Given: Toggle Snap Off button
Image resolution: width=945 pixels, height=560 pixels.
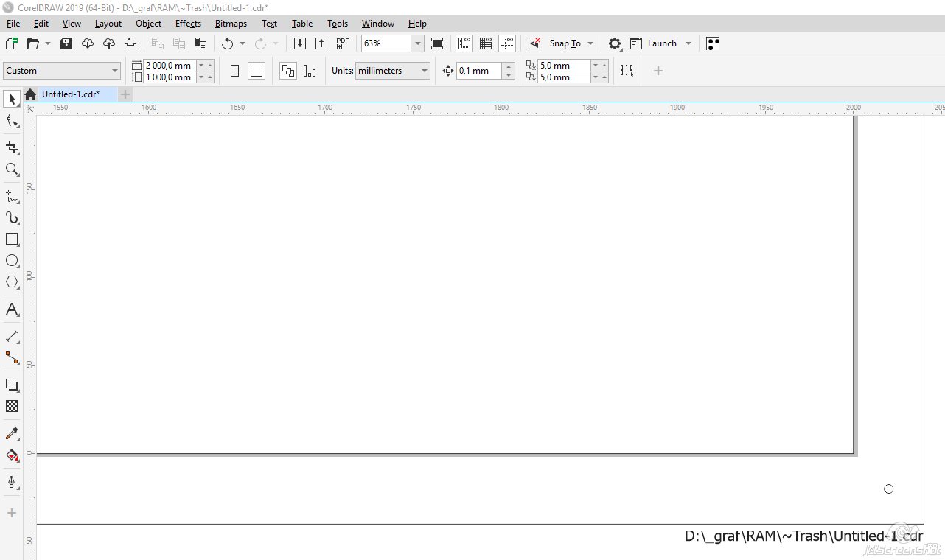Looking at the screenshot, I should coord(534,43).
